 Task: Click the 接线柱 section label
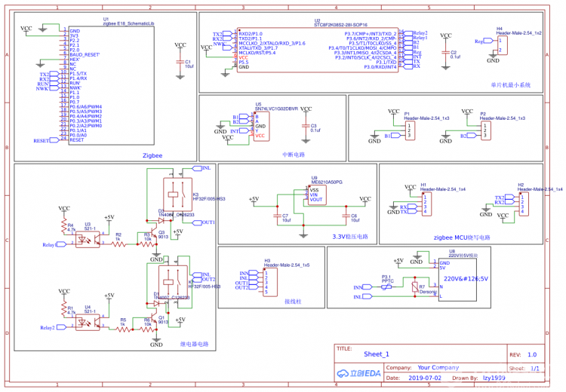(x=293, y=302)
